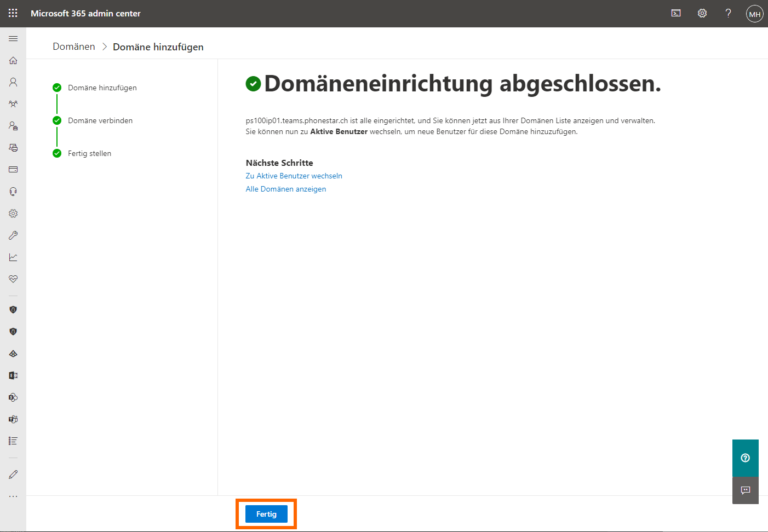The image size is (768, 532).
Task: Go to Home in the left sidebar
Action: click(x=13, y=60)
